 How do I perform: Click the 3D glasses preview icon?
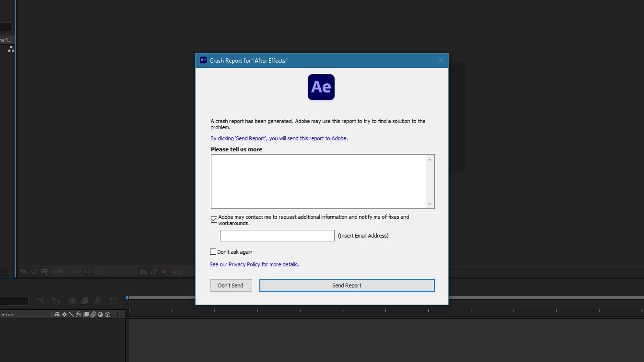[44, 271]
